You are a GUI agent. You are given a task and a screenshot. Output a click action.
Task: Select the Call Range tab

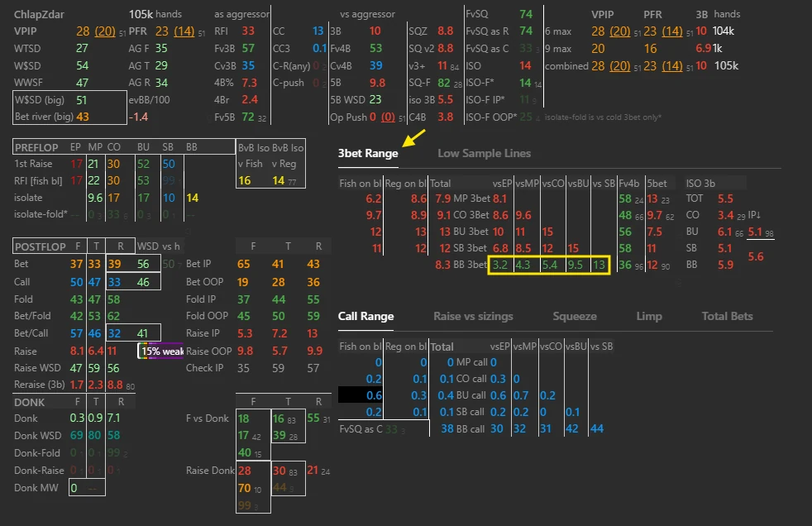click(365, 316)
